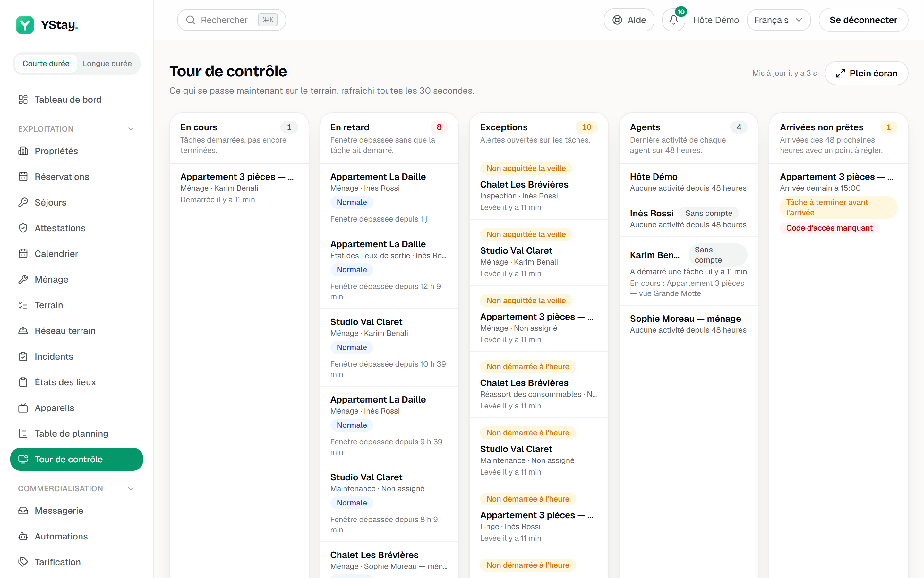Open États des lieux menu item
This screenshot has height=578, width=924.
point(76,382)
